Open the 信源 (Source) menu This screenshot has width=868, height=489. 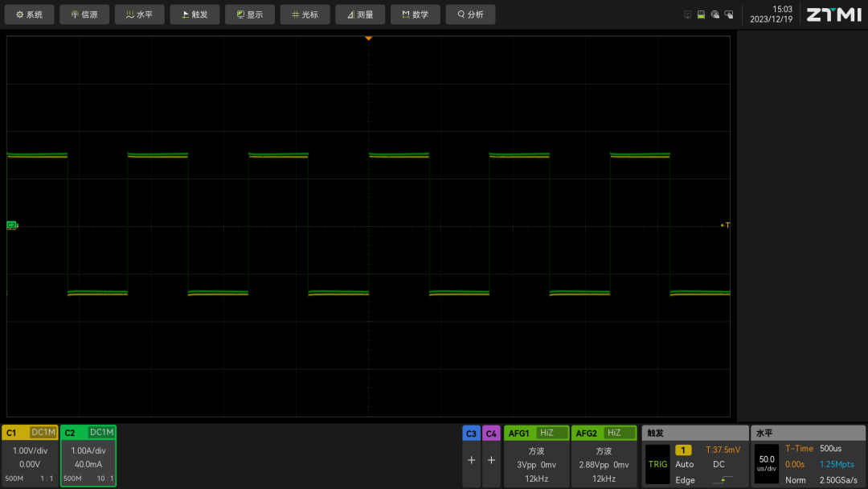pyautogui.click(x=84, y=14)
